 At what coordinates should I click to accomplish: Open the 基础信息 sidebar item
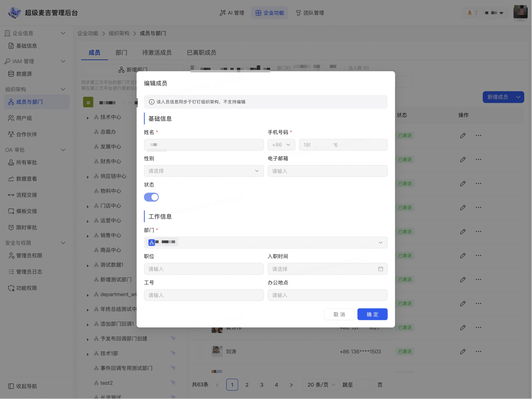point(37,46)
